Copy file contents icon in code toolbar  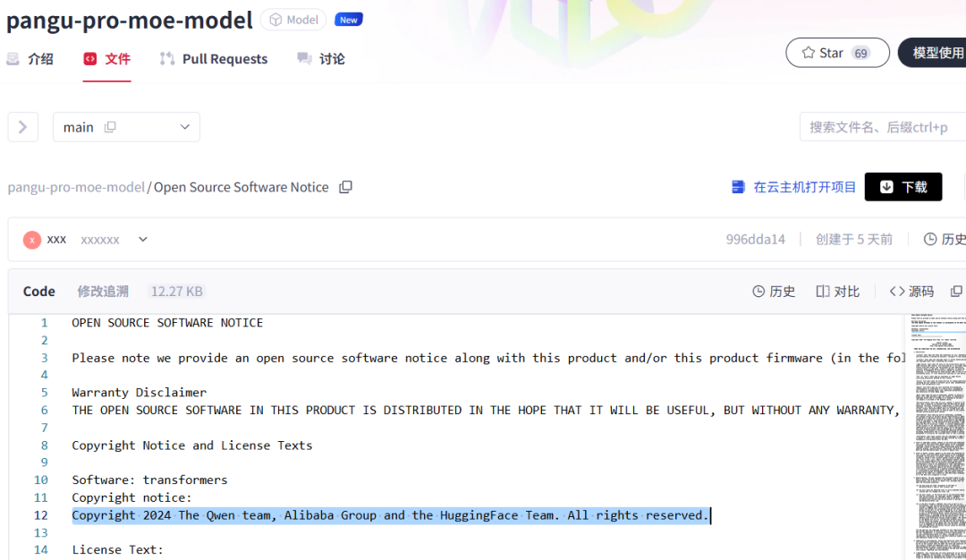tap(956, 292)
